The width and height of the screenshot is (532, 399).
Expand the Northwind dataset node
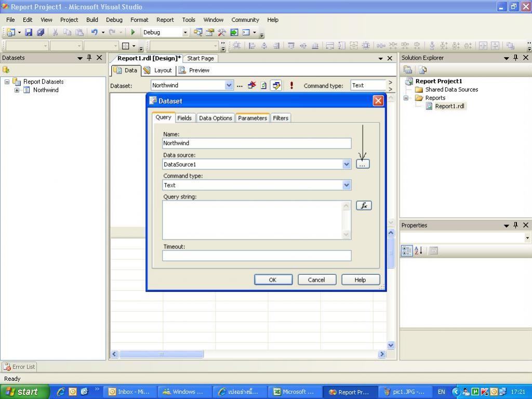pyautogui.click(x=17, y=90)
